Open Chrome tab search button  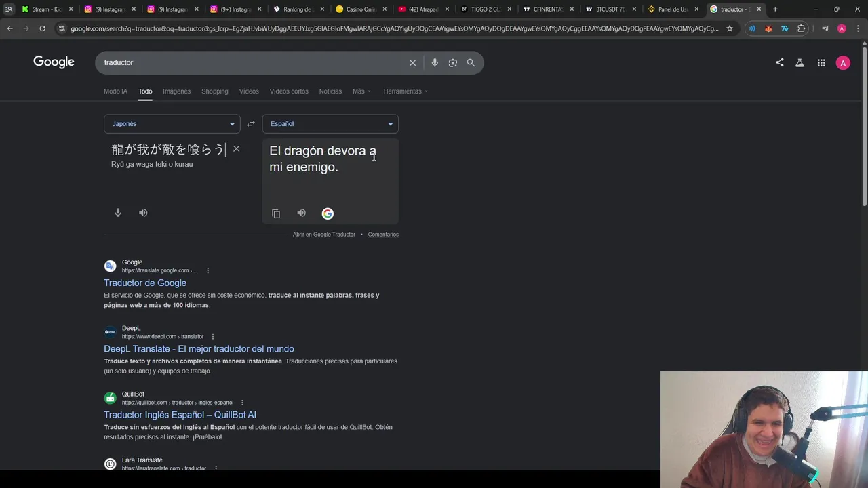[8, 9]
